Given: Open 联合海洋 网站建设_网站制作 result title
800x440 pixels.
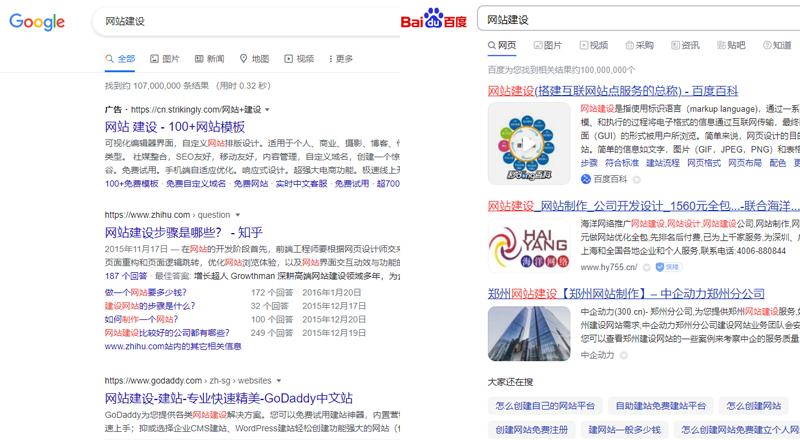Looking at the screenshot, I should [x=644, y=206].
